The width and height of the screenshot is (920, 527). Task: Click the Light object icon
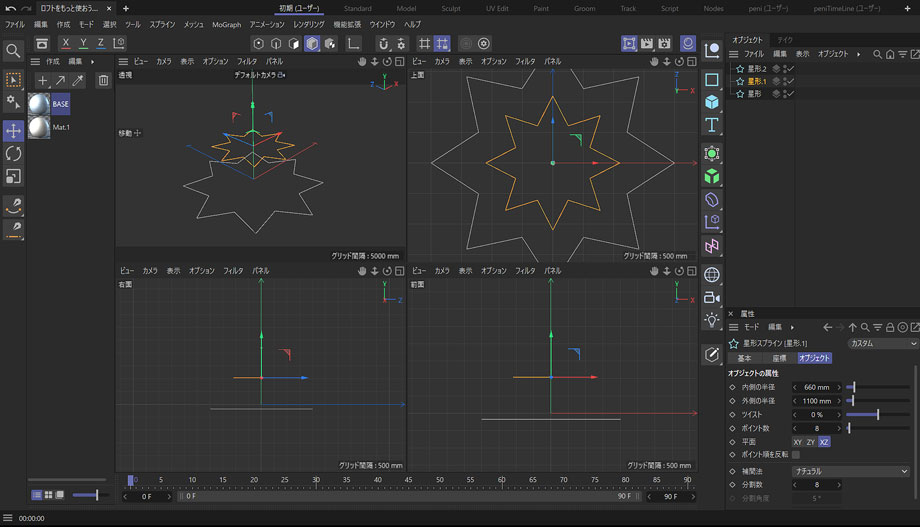click(712, 320)
